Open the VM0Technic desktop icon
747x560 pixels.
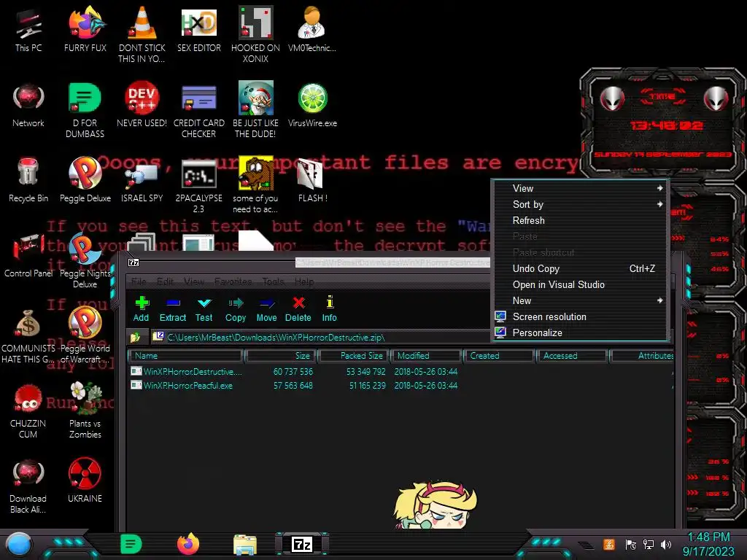coord(312,29)
